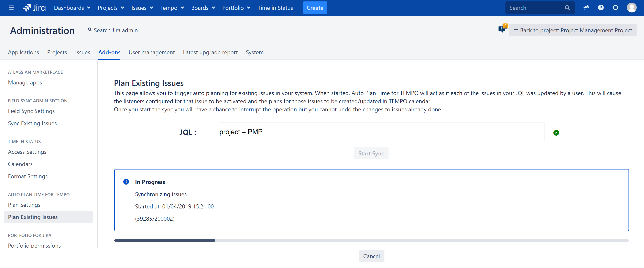Viewport: 644px width, 268px height.
Task: Switch to the User management tab
Action: [152, 52]
